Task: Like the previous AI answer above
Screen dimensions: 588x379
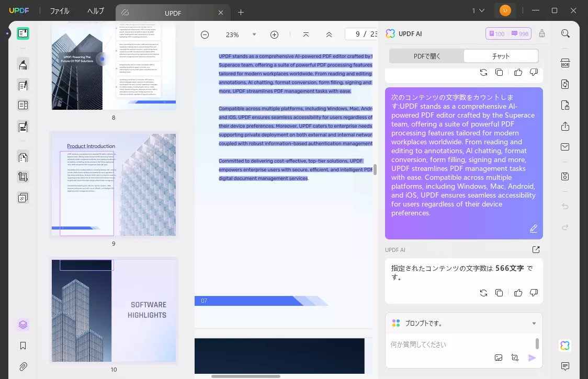Action: pos(518,72)
